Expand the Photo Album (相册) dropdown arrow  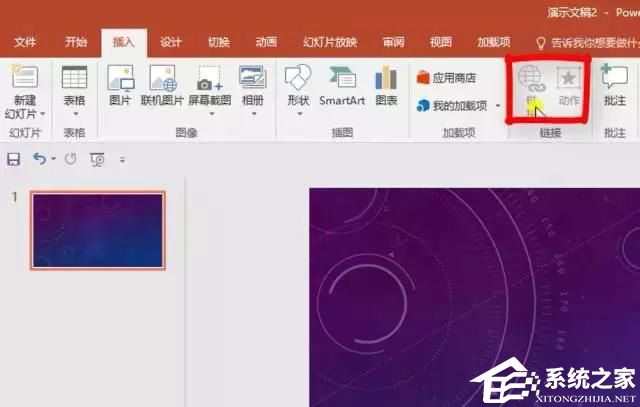tap(254, 114)
